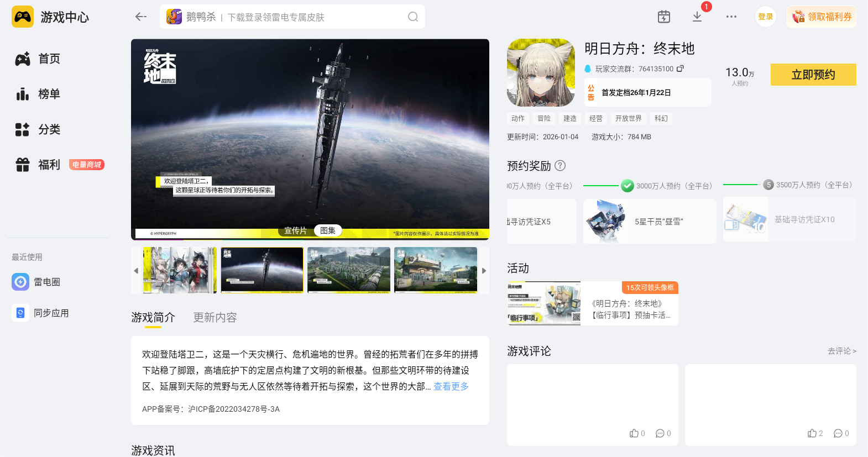Screen dimensions: 868x457
Task: Click next arrow of thumbnail strip
Action: (484, 271)
